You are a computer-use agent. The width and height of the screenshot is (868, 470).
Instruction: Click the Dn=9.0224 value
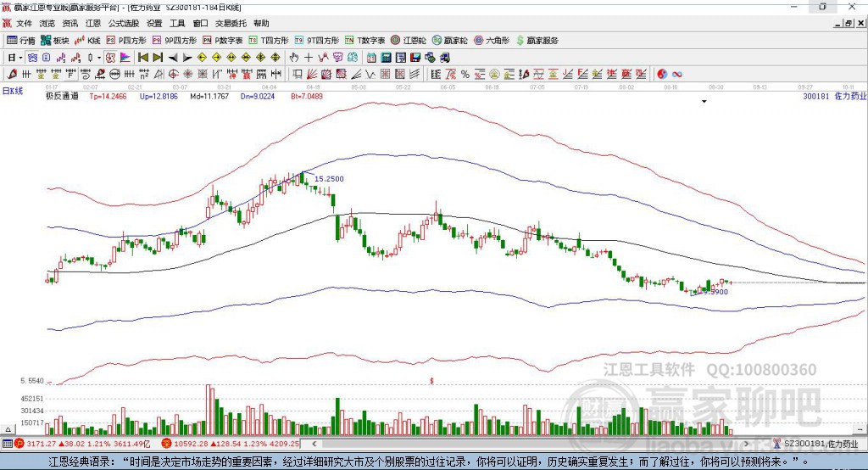click(258, 96)
